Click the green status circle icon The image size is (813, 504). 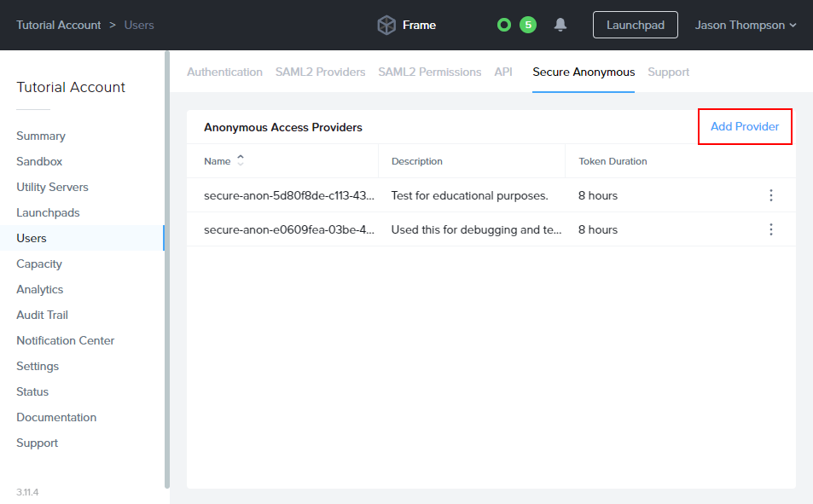[504, 25]
